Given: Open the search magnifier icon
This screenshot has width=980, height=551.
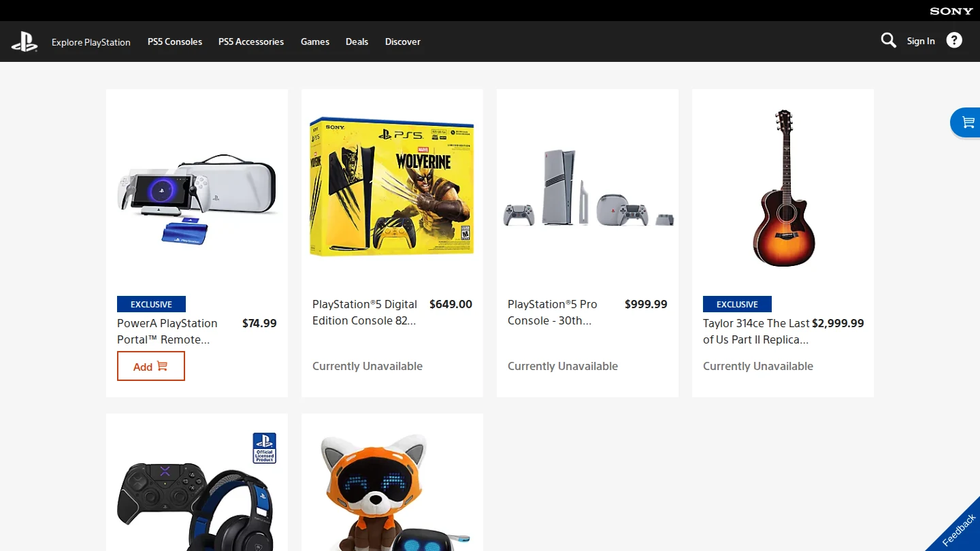Looking at the screenshot, I should [888, 41].
